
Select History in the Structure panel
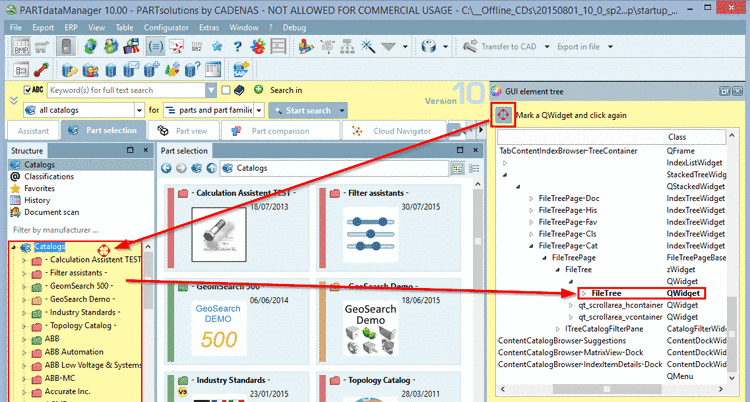coord(37,200)
